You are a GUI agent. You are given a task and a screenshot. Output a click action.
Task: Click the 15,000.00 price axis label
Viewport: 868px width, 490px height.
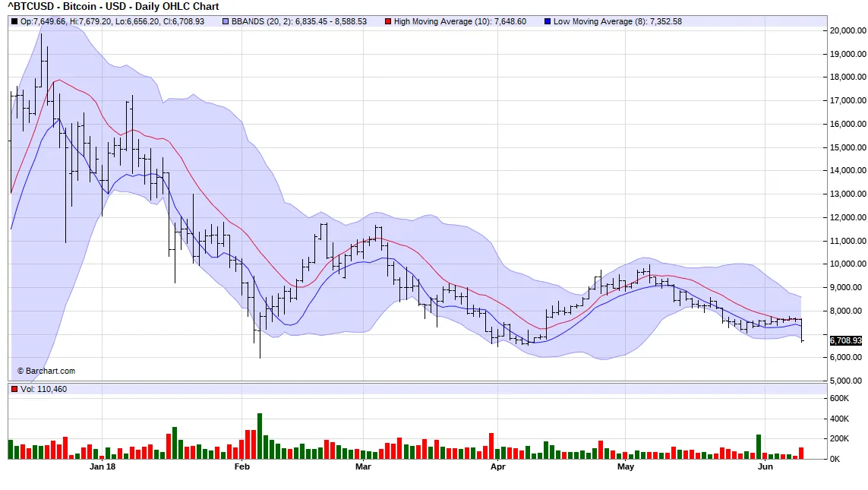pos(847,147)
